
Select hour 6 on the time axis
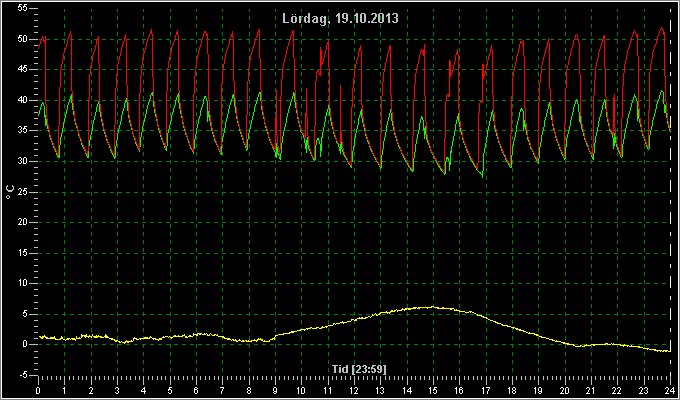(196, 390)
